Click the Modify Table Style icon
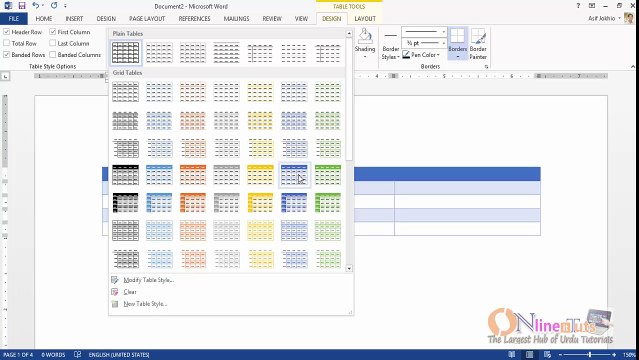Image resolution: width=639 pixels, height=360 pixels. click(x=115, y=280)
